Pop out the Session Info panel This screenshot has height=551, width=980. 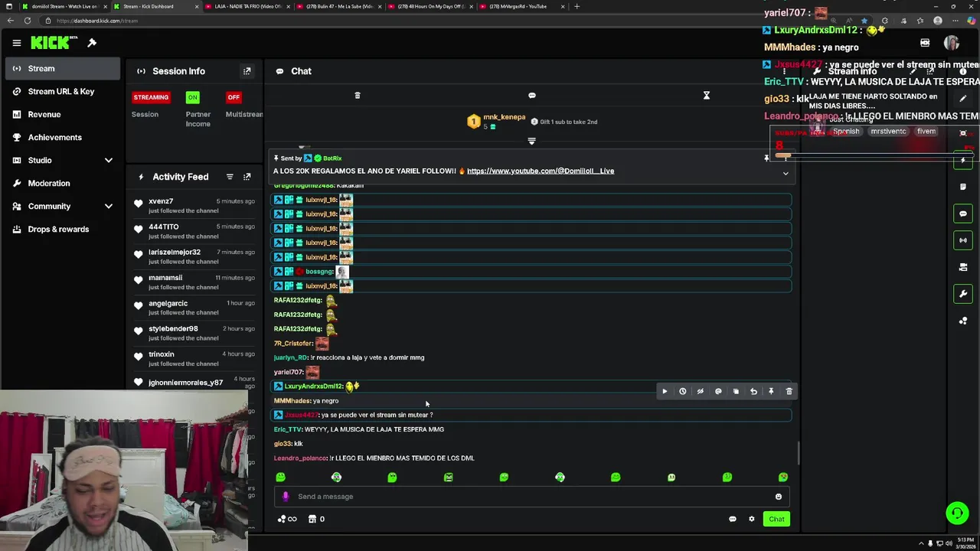click(x=247, y=71)
